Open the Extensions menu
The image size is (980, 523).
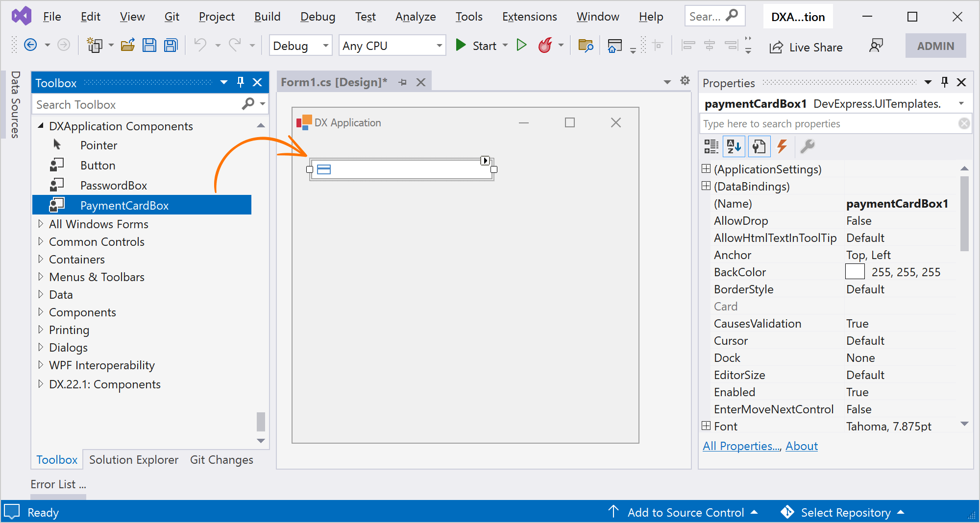[529, 17]
